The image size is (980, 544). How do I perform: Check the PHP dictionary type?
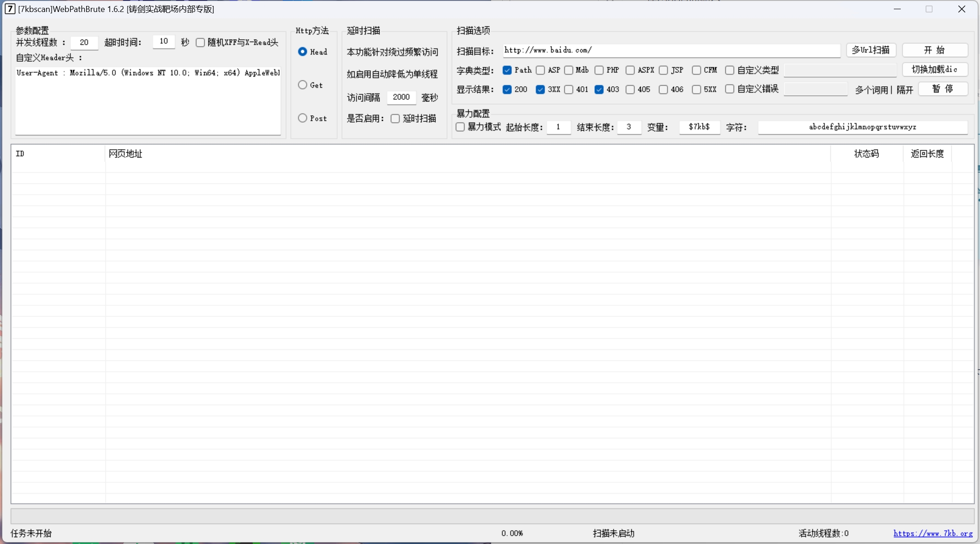coord(599,70)
